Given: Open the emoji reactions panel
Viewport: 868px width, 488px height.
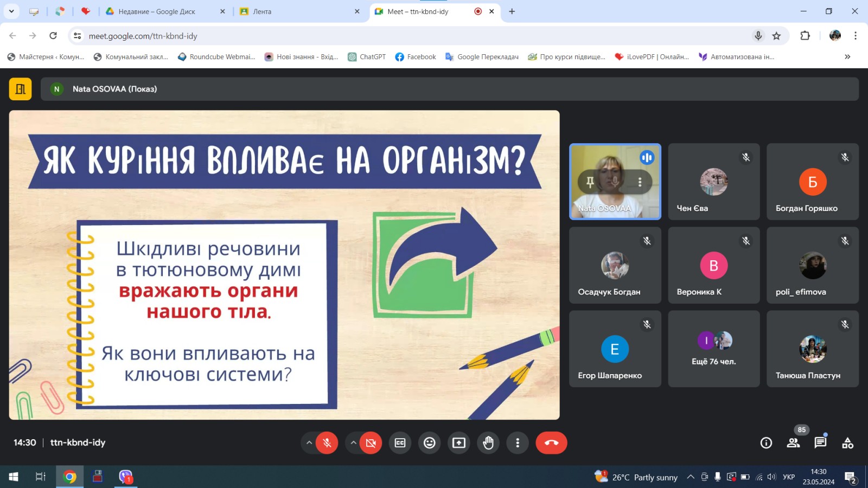Looking at the screenshot, I should click(x=430, y=443).
